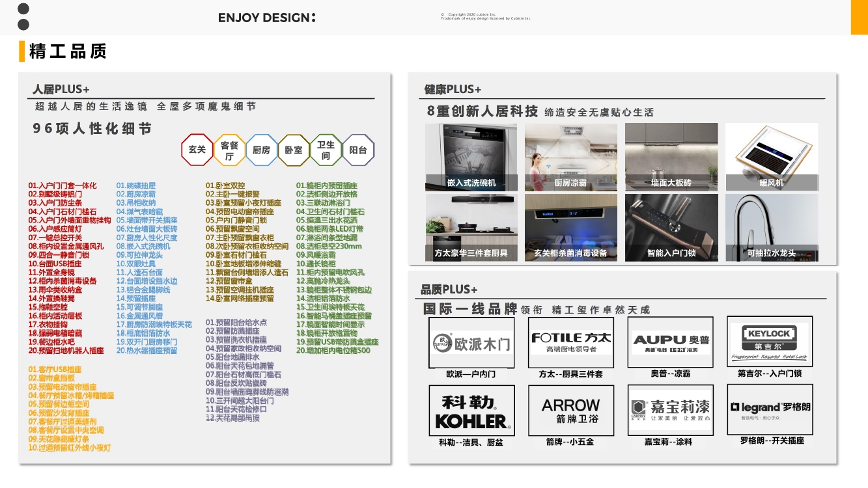Click list item 01.客厅USB插座
Screen dimensions: 868x488
click(x=55, y=370)
